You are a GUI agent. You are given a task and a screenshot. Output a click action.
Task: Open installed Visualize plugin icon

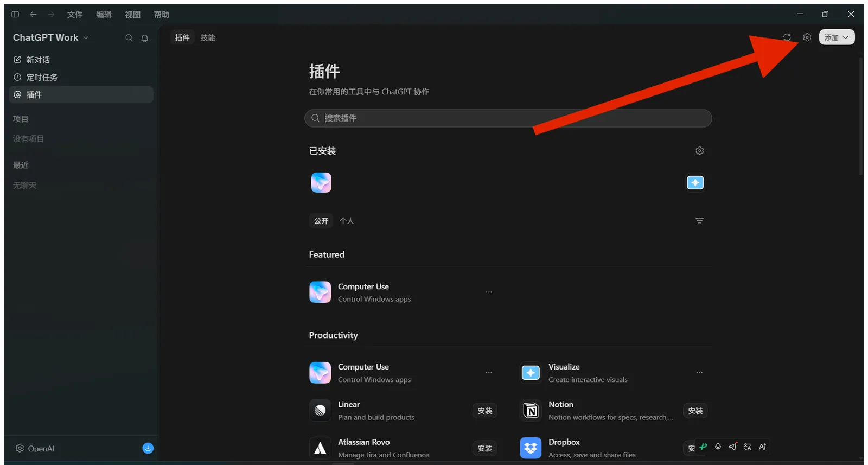pos(695,183)
